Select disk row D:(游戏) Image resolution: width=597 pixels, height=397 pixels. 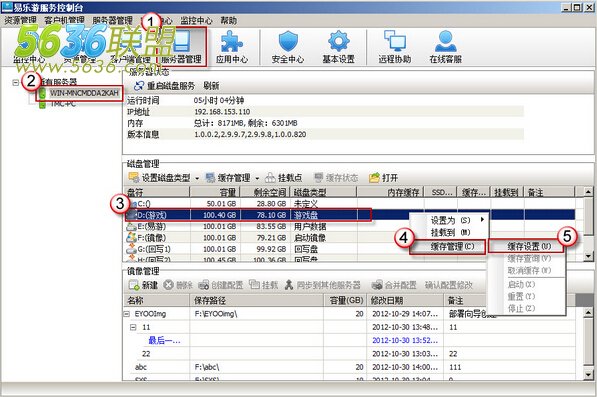click(x=350, y=215)
